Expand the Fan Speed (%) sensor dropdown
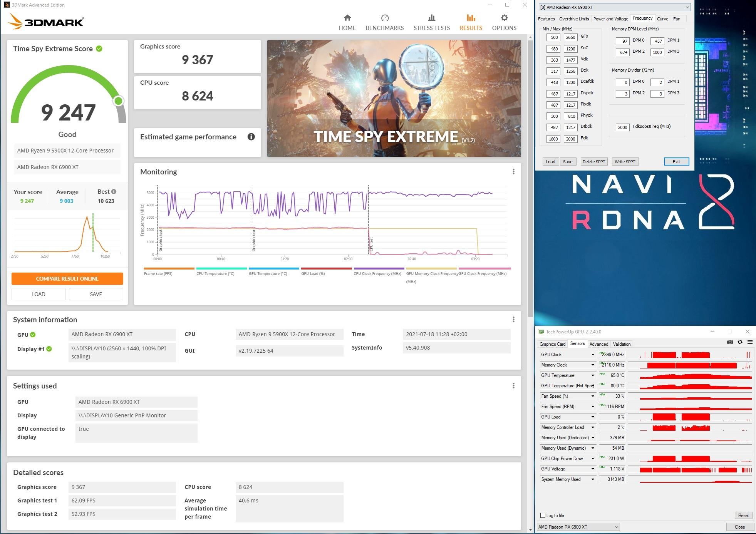756x534 pixels. click(x=593, y=396)
